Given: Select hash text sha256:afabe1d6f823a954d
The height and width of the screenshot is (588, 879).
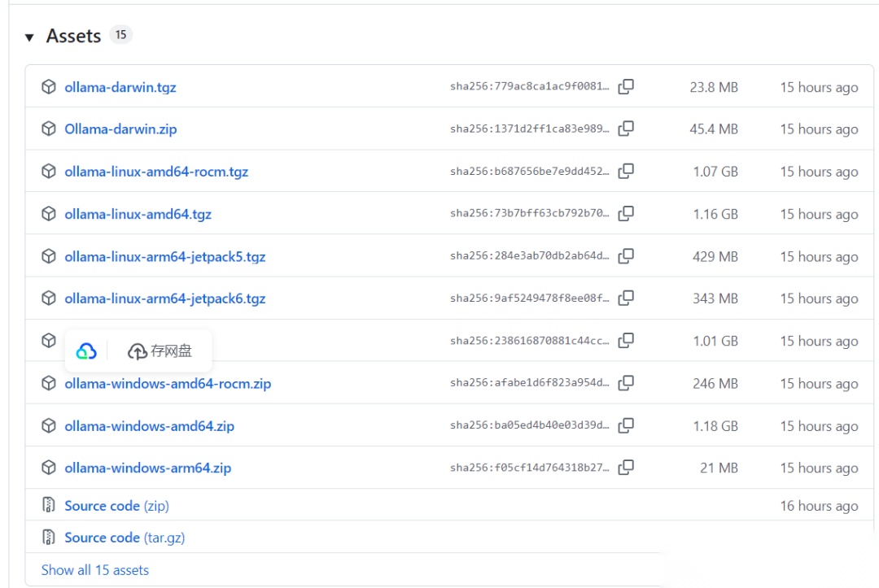Looking at the screenshot, I should pyautogui.click(x=529, y=383).
